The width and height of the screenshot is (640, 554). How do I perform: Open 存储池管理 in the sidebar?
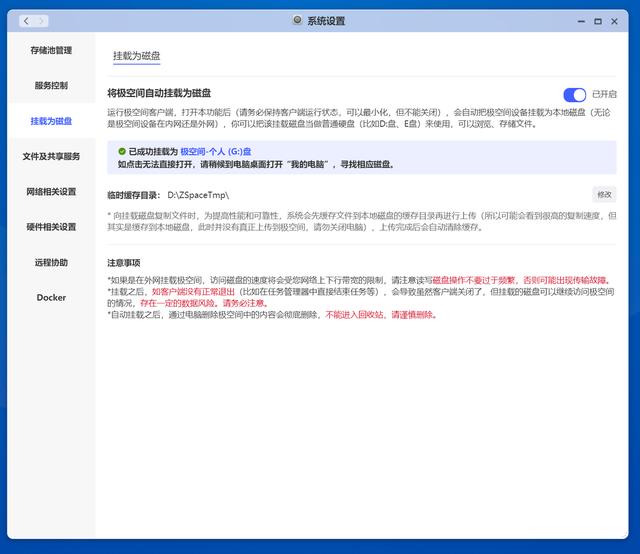click(51, 50)
